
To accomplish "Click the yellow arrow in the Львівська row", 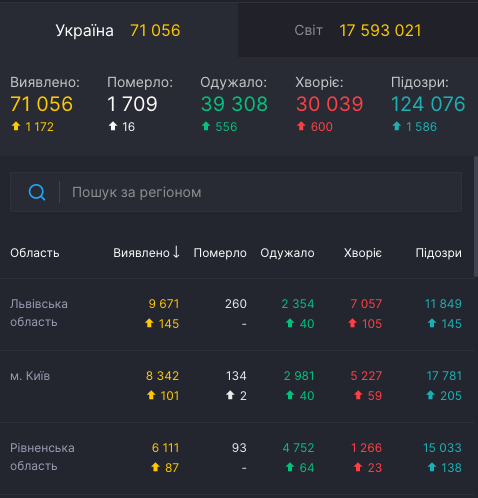I will coord(149,323).
